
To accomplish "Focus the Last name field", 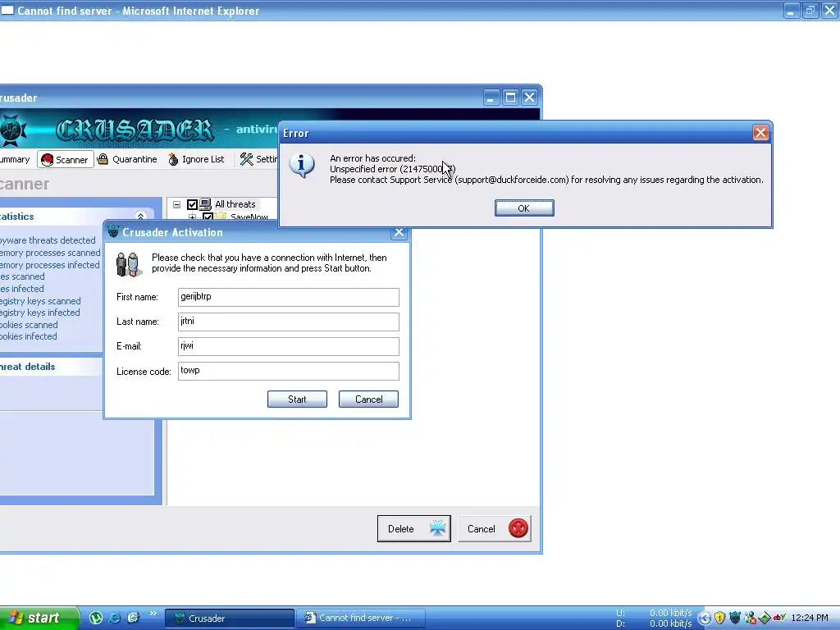I will [288, 322].
